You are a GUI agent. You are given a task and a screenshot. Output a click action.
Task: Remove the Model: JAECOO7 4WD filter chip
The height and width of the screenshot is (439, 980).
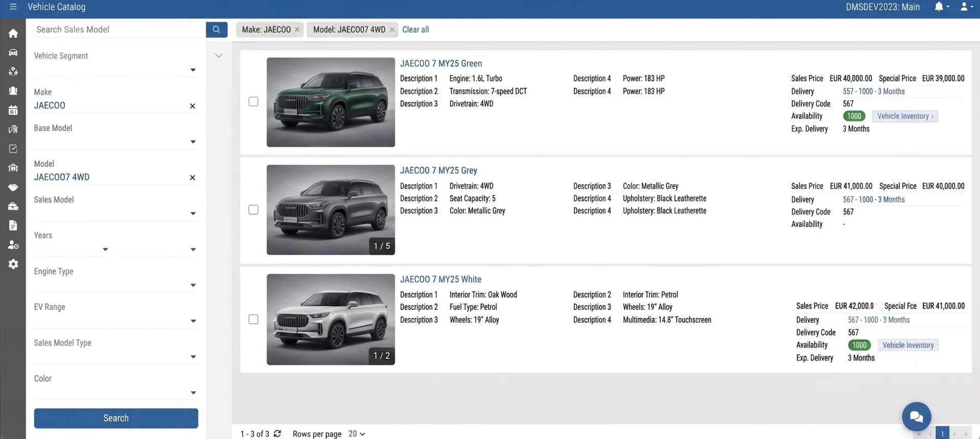tap(392, 30)
